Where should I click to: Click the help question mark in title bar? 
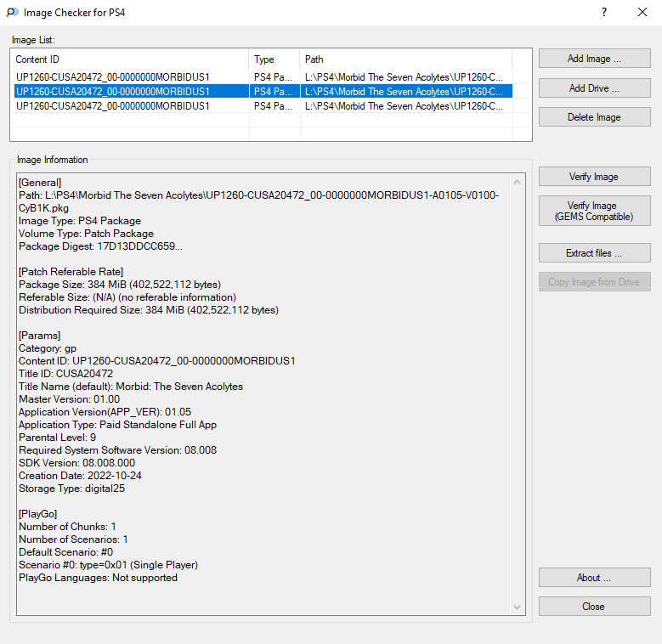(x=604, y=12)
